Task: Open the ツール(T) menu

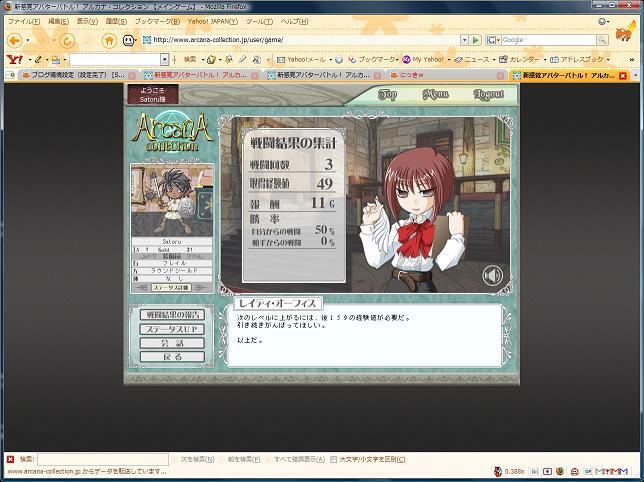Action: tap(259, 21)
